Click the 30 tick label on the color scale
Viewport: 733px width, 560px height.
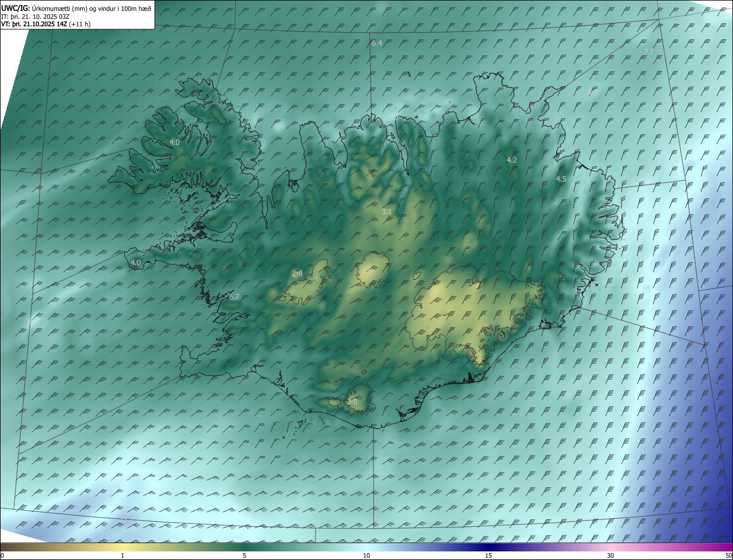click(610, 555)
